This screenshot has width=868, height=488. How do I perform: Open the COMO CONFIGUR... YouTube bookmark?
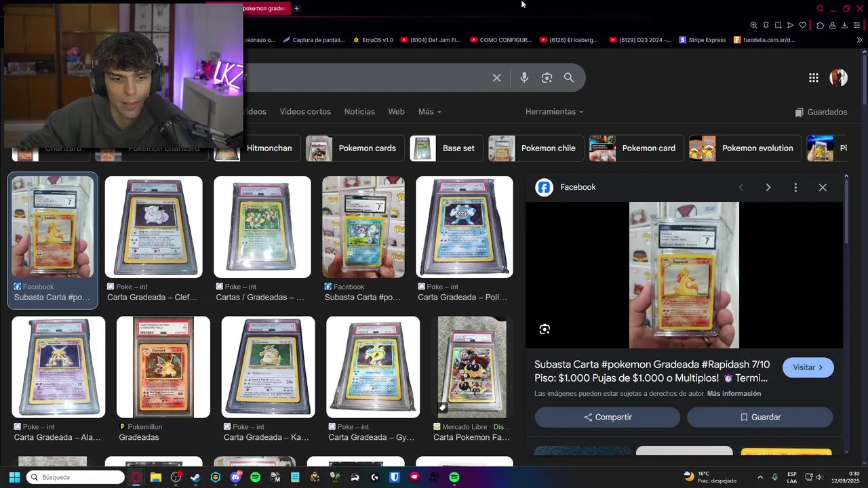500,40
